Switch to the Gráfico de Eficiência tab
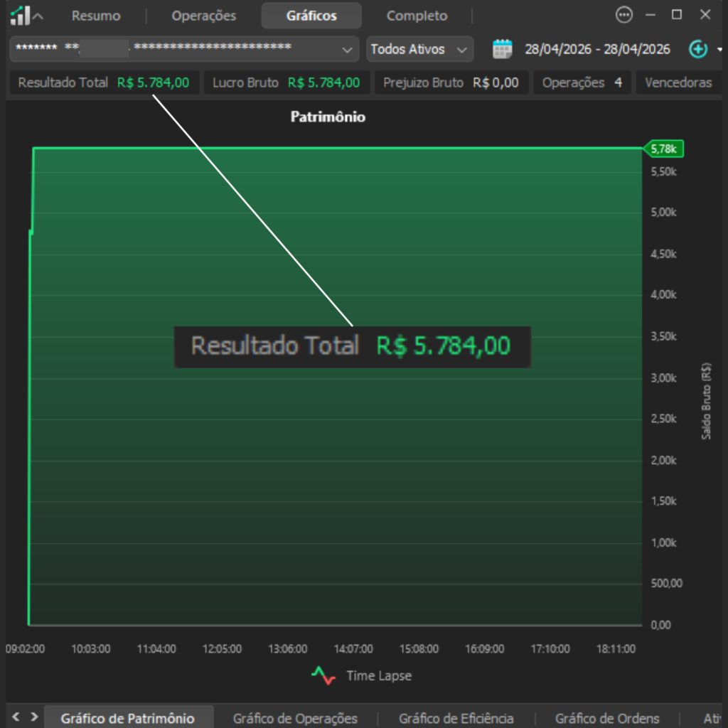 [x=456, y=719]
